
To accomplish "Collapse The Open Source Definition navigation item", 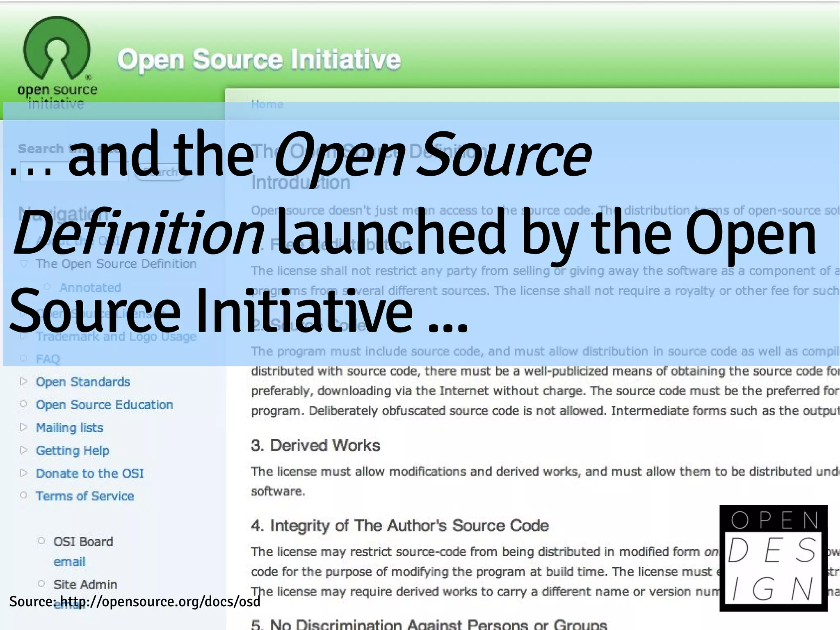I will pos(24,263).
